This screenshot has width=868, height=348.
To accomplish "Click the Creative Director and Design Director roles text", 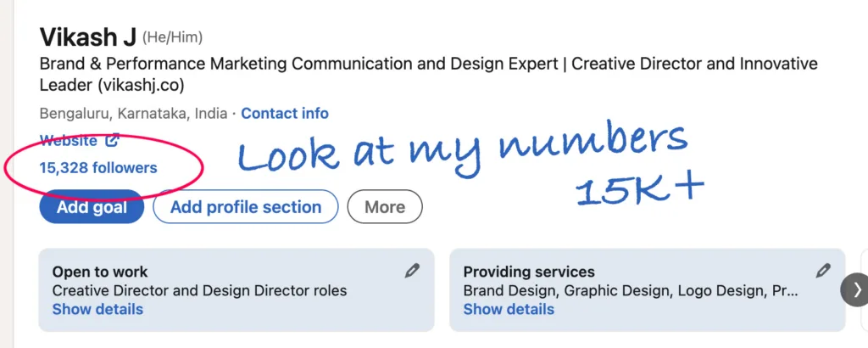I will pyautogui.click(x=199, y=290).
